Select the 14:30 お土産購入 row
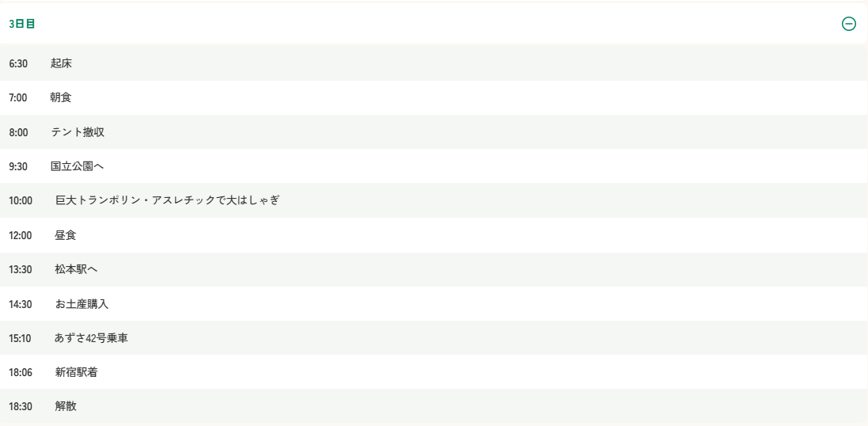868x426 pixels. [x=434, y=304]
